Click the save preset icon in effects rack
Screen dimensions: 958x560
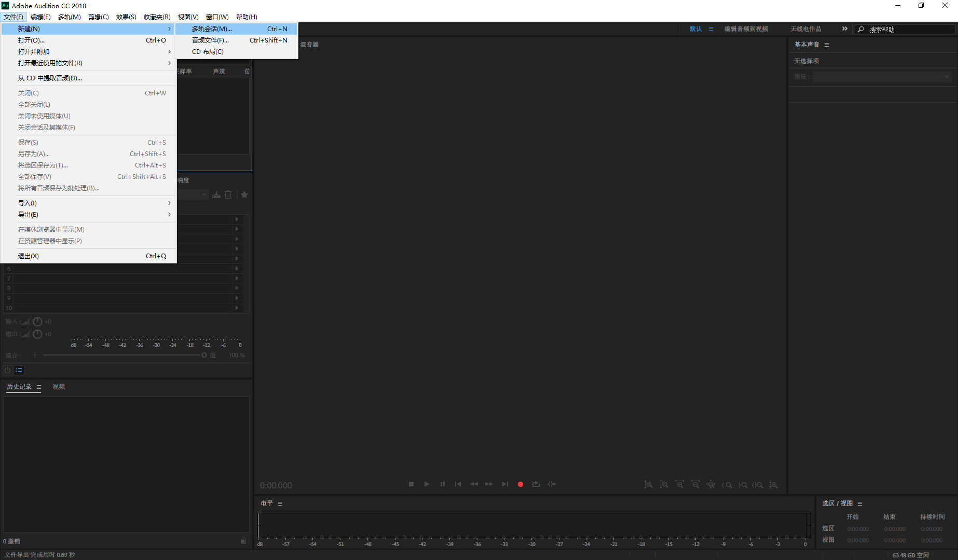216,194
